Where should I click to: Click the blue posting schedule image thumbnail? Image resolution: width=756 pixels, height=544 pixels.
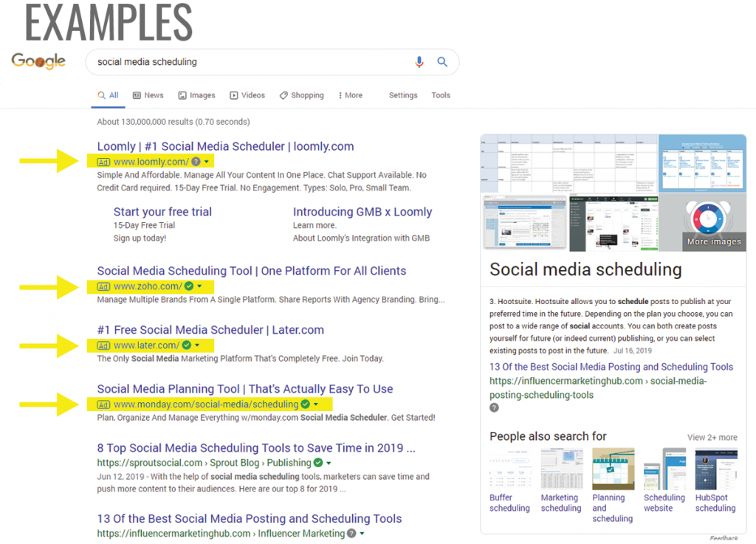click(x=703, y=163)
